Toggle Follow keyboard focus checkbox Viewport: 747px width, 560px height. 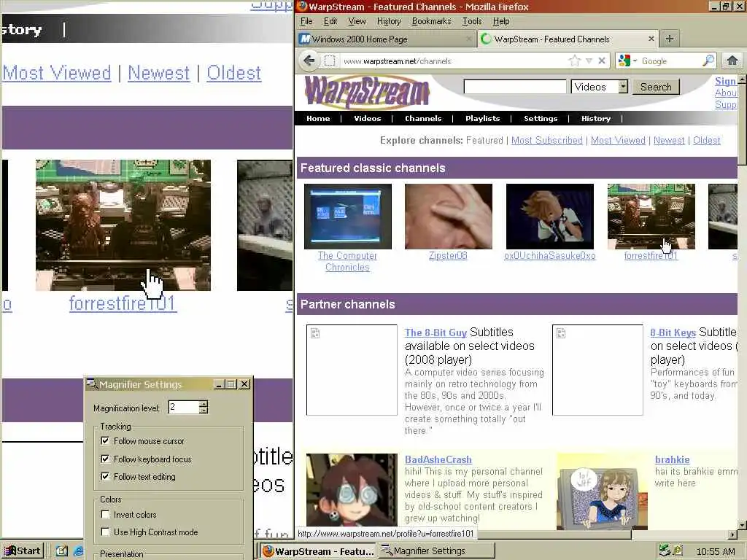(105, 459)
